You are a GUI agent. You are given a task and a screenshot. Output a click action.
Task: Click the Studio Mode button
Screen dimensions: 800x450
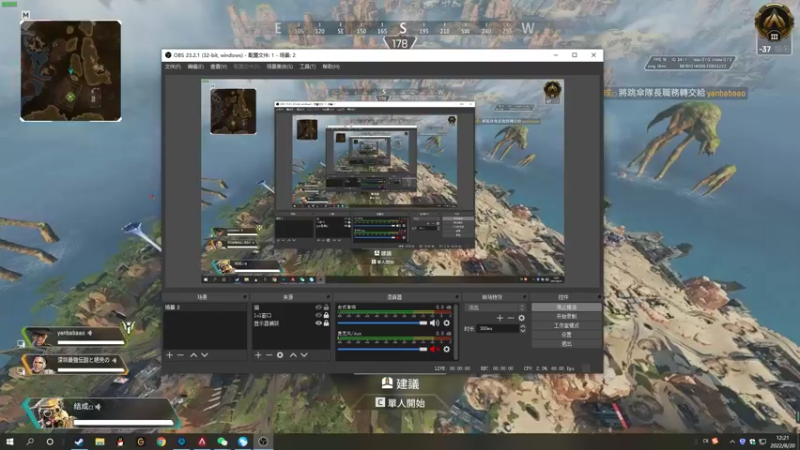[566, 326]
